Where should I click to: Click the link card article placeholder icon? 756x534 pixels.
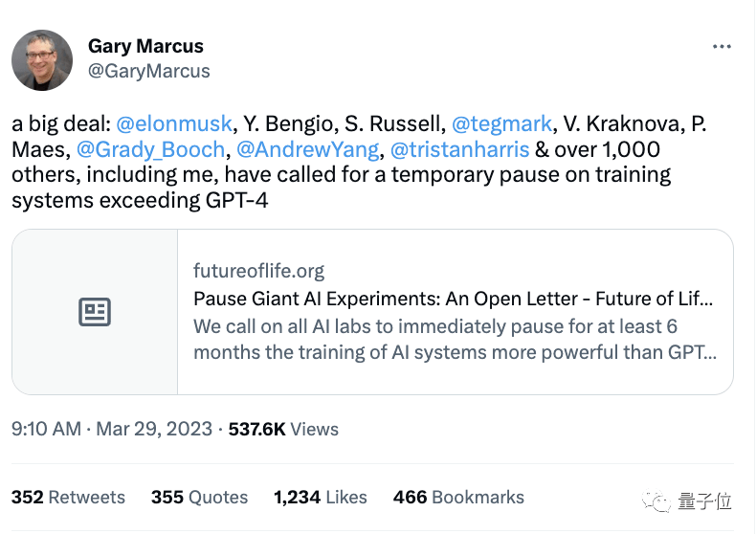point(95,312)
